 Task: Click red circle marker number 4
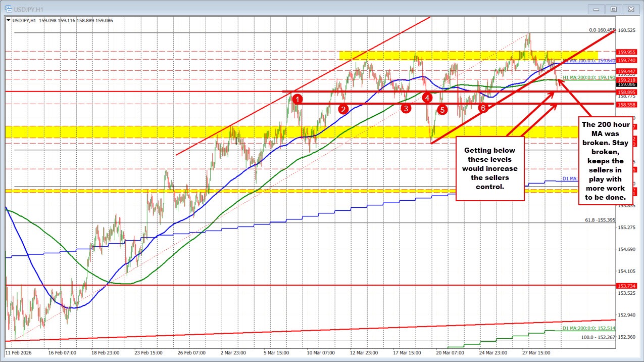[427, 98]
